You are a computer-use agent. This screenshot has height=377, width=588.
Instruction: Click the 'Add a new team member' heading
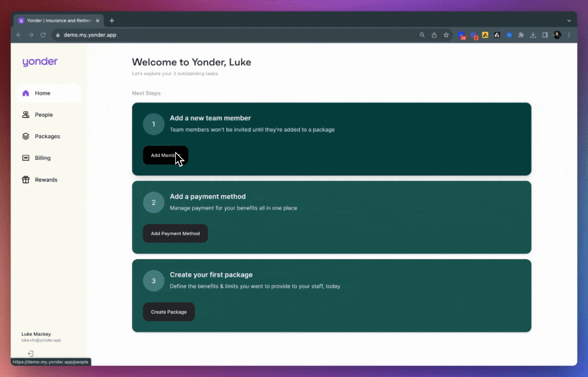point(210,118)
